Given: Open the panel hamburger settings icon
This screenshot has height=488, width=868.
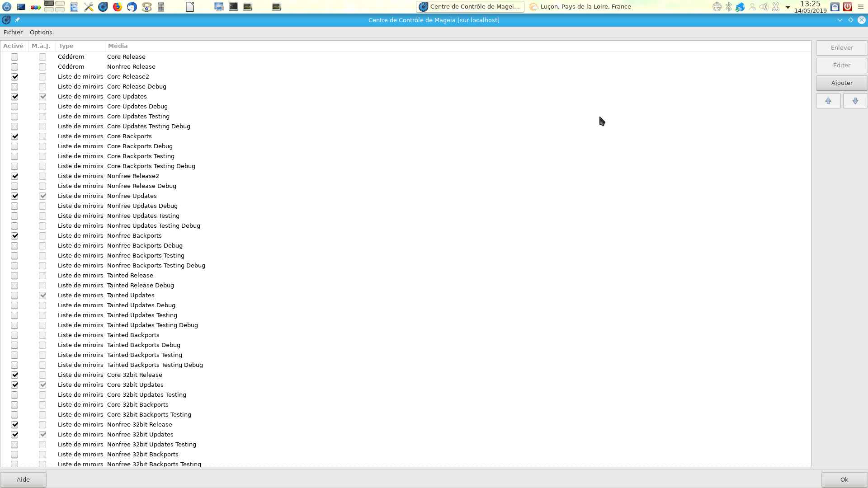Looking at the screenshot, I should 861,7.
